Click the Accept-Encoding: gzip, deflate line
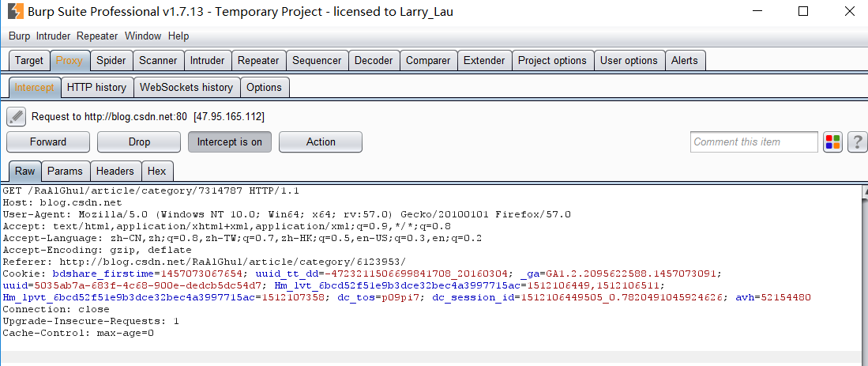 point(97,250)
